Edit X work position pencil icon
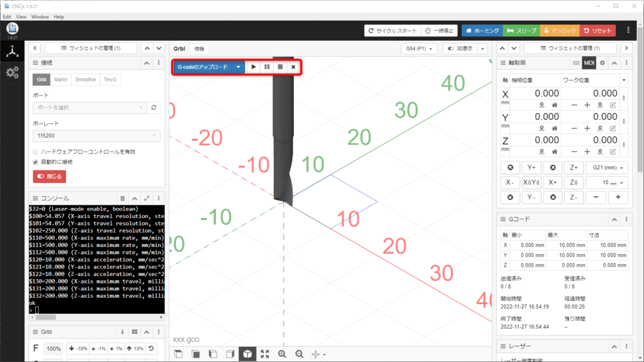644x362 pixels. tap(613, 105)
